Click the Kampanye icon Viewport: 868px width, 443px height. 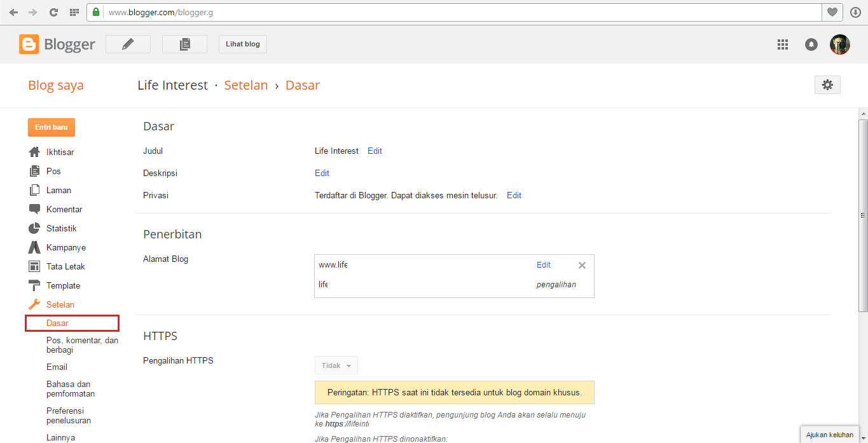click(x=34, y=247)
